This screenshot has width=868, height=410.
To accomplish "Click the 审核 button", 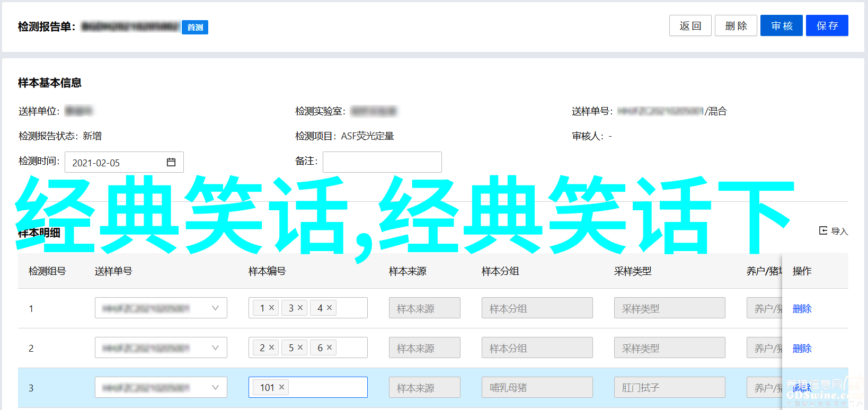I will pyautogui.click(x=781, y=25).
